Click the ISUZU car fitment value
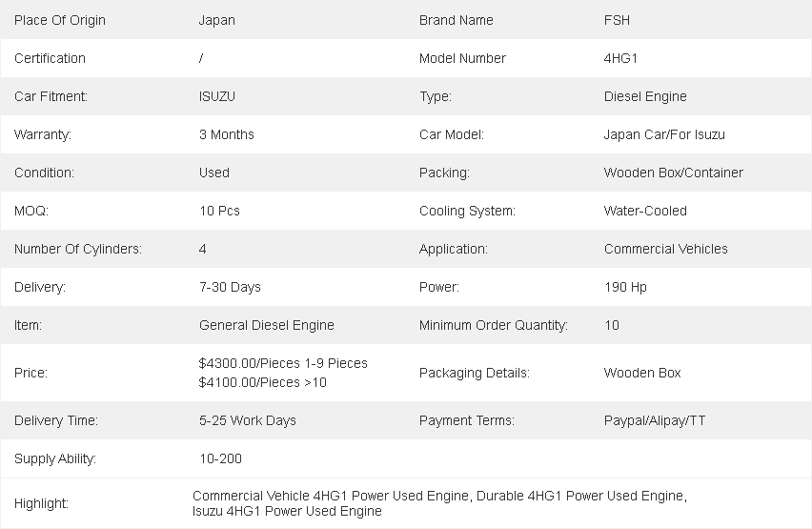The image size is (812, 529). point(217,97)
